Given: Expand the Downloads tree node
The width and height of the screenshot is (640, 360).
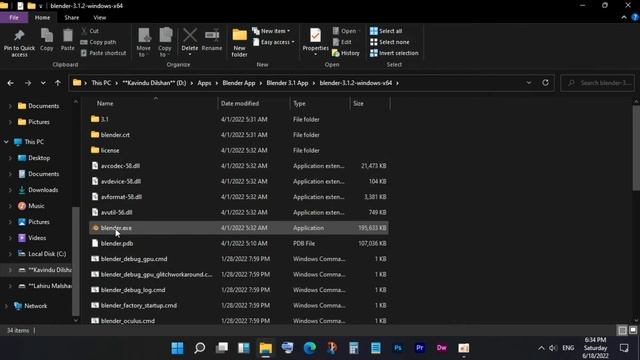Looking at the screenshot, I should [x=10, y=190].
